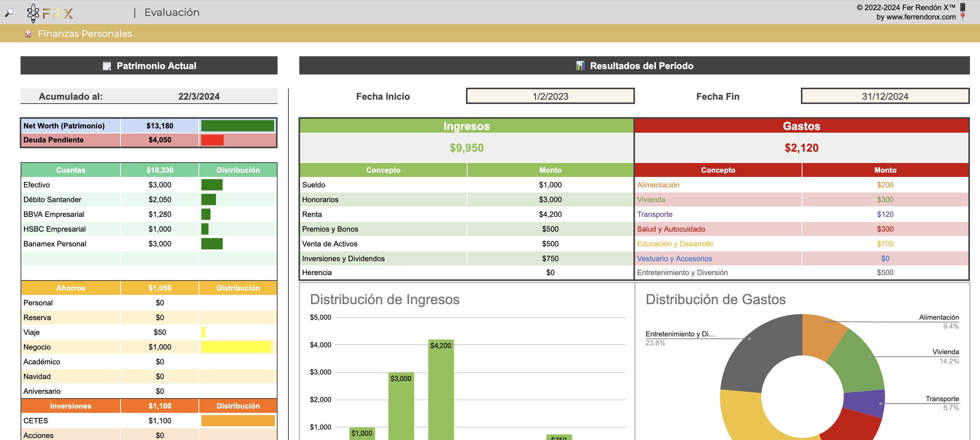Click the Efectivo green distribution bar

click(x=212, y=185)
